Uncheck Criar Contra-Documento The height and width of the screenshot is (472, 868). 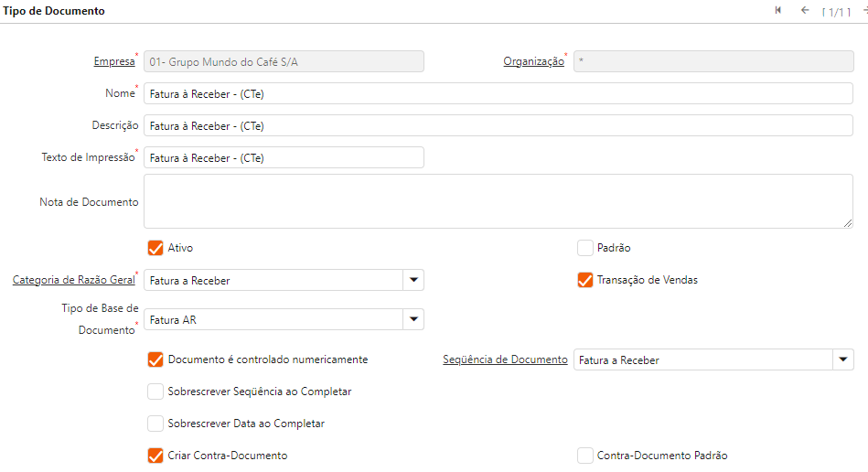[155, 456]
